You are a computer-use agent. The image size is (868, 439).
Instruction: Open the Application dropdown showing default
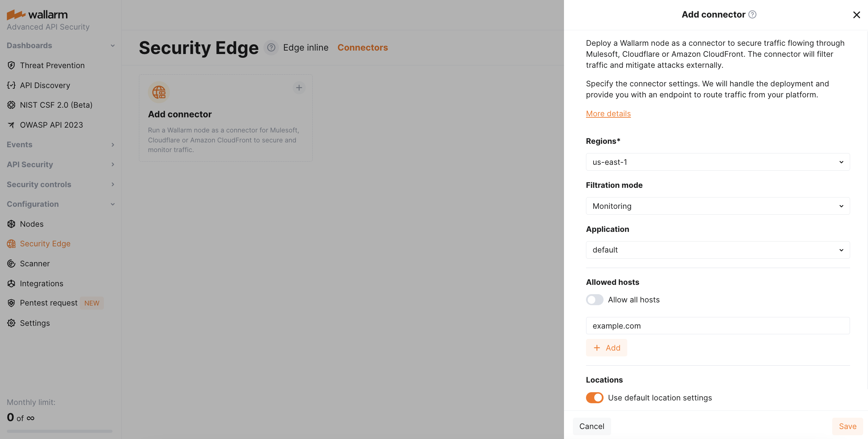click(718, 250)
